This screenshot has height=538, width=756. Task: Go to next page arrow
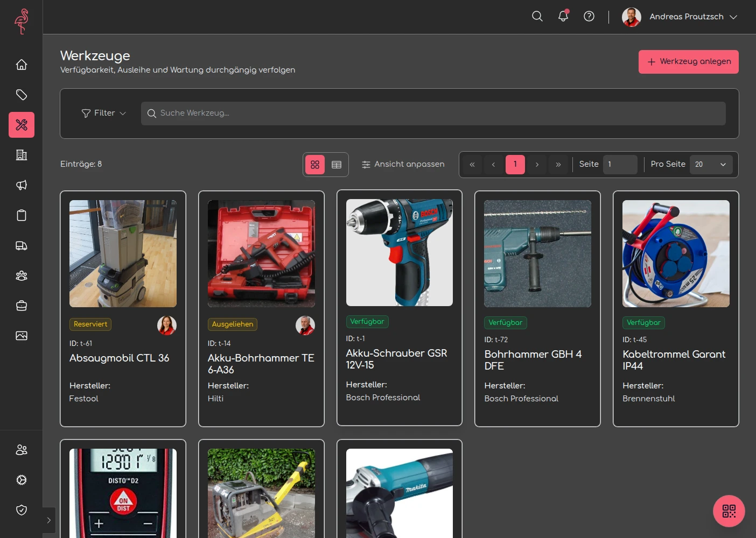pos(537,165)
